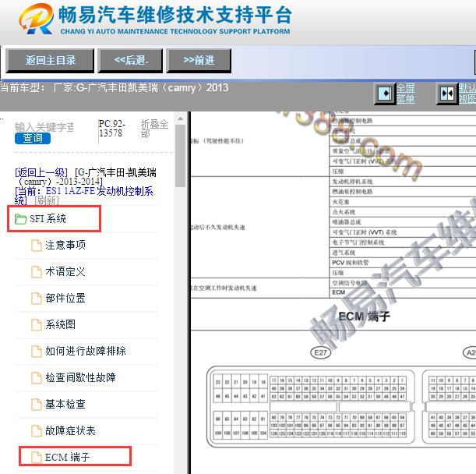Click the page icon beside 基本检查

[37, 405]
